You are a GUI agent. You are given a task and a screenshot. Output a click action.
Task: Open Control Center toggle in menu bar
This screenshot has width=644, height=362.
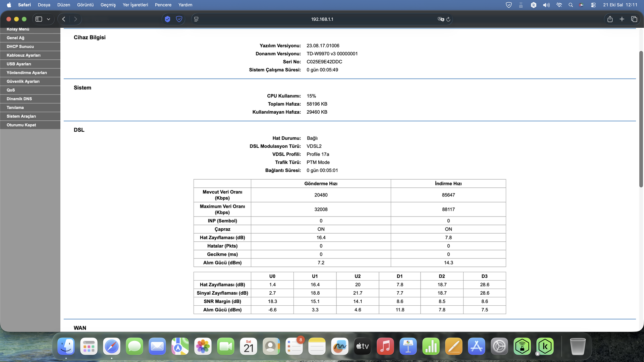point(593,5)
